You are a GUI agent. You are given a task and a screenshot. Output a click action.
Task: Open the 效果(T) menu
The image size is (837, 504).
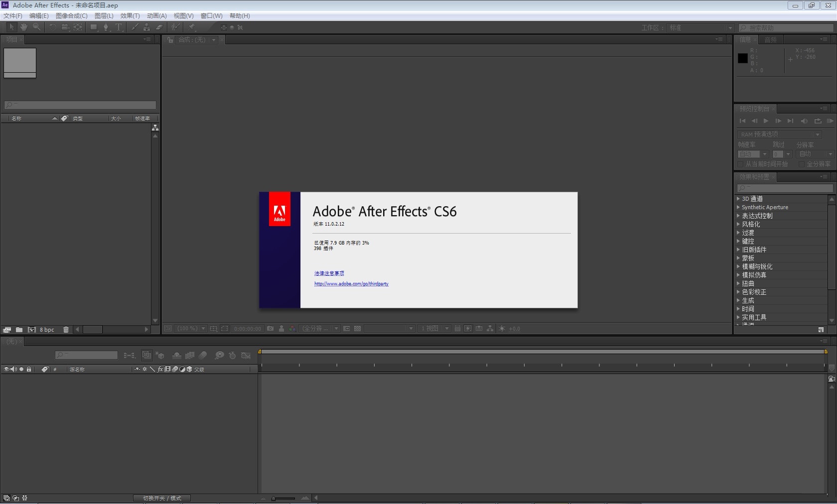[x=130, y=15]
